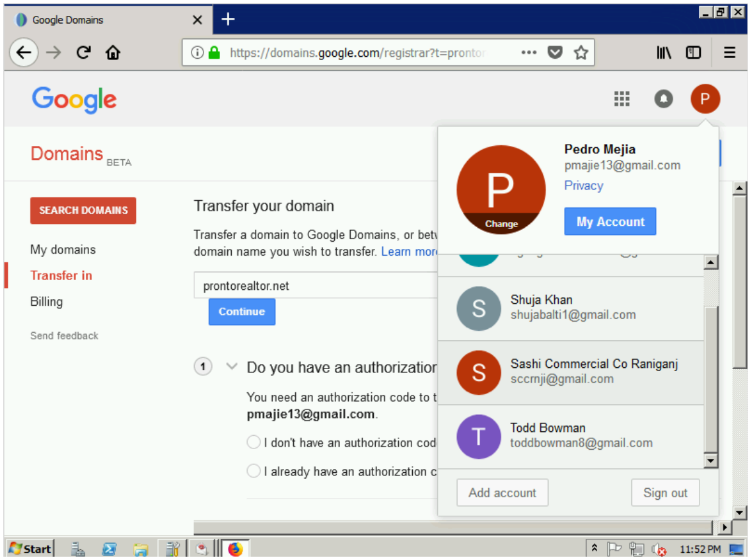
Task: Select Transfer in sidebar item
Action: pos(61,275)
